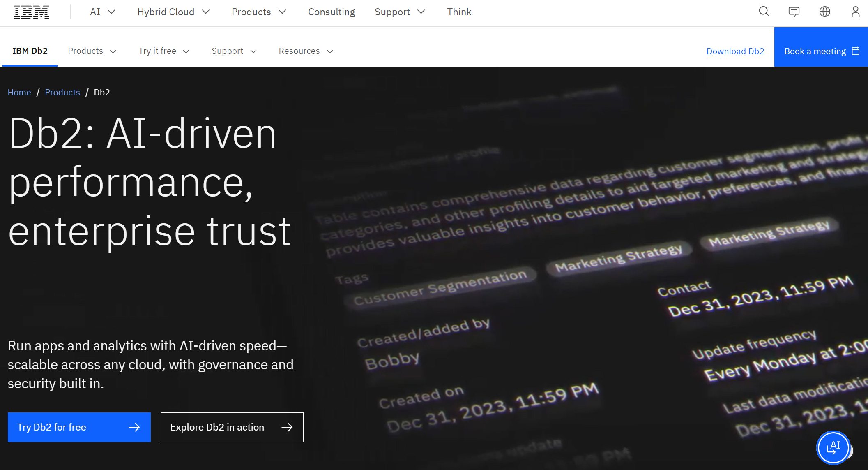This screenshot has height=470, width=868.
Task: Switch to the IBM Db2 tab
Action: tap(30, 51)
